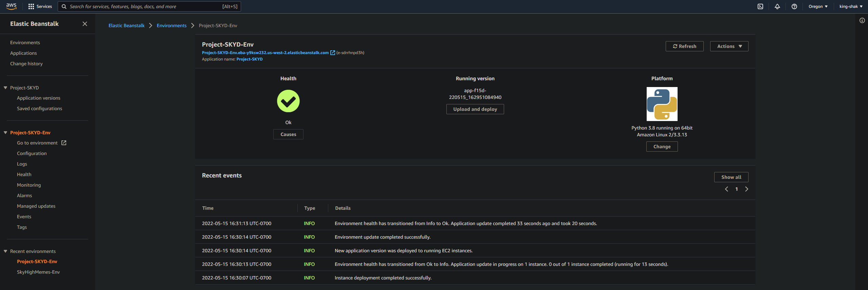The image size is (868, 290).
Task: Click the Project-SKYD-Env page heading
Action: tap(228, 45)
